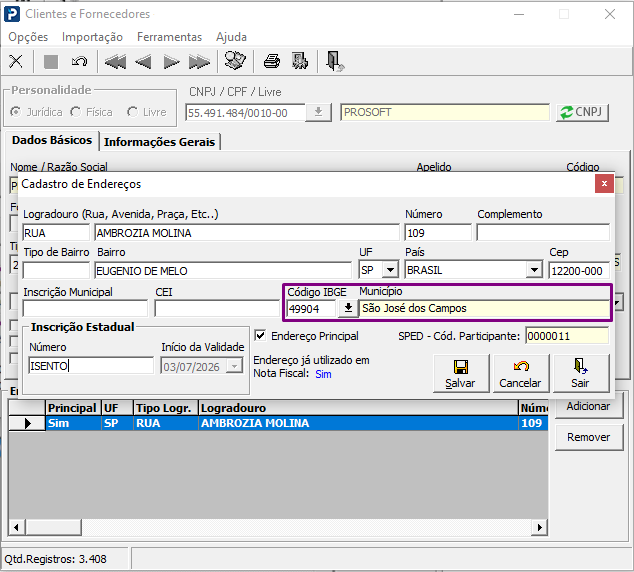634x572 pixels.
Task: Click the horizontal scrollbar right arrow
Action: coord(539,527)
